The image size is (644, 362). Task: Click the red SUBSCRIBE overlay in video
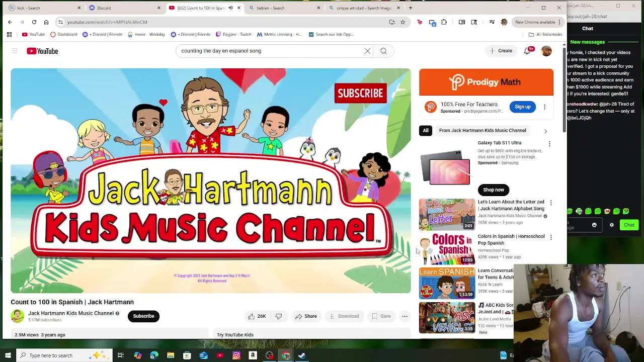click(x=360, y=94)
